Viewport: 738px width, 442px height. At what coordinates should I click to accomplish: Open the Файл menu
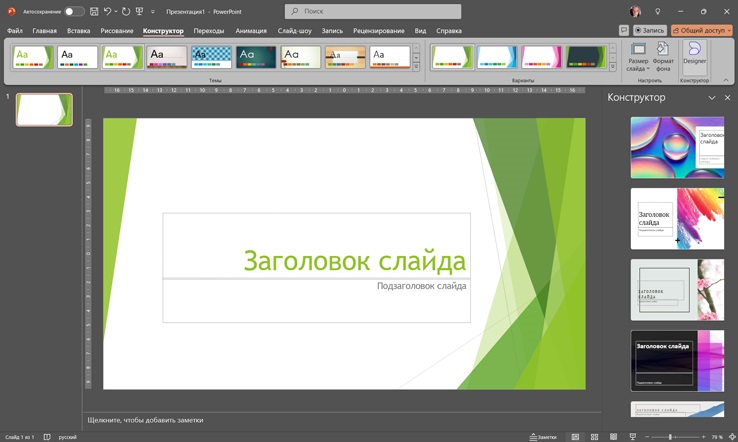15,31
